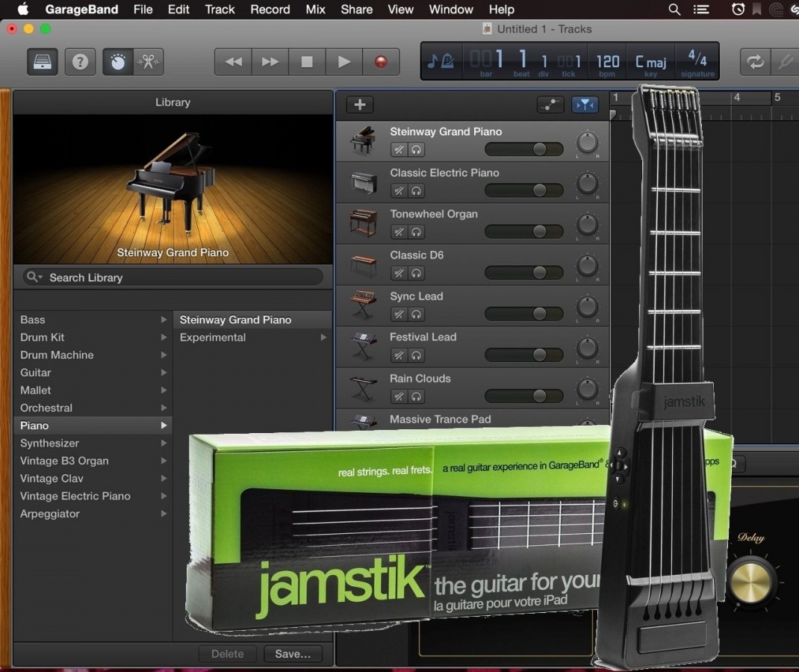Image resolution: width=799 pixels, height=672 pixels.
Task: Open the Track menu
Action: pos(220,10)
